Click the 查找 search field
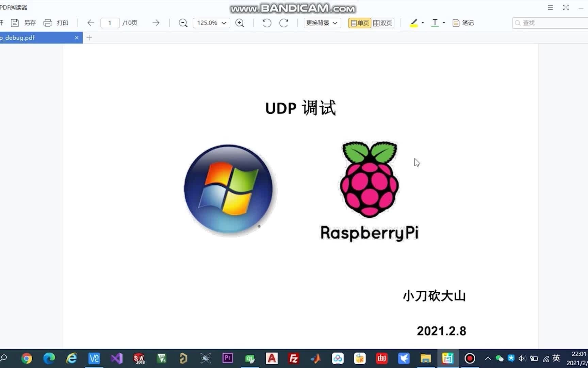This screenshot has height=368, width=588. pos(550,23)
